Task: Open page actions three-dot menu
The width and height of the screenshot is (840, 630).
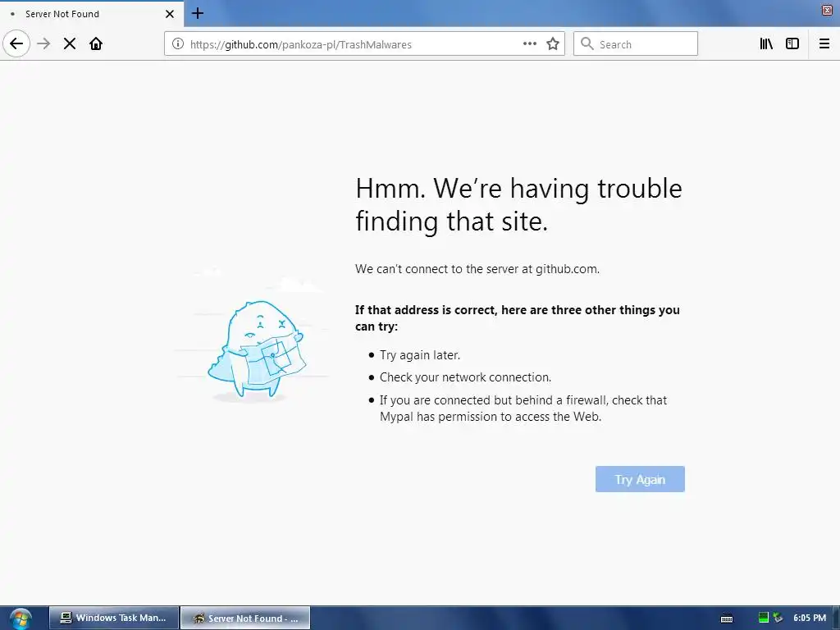Action: [x=529, y=44]
